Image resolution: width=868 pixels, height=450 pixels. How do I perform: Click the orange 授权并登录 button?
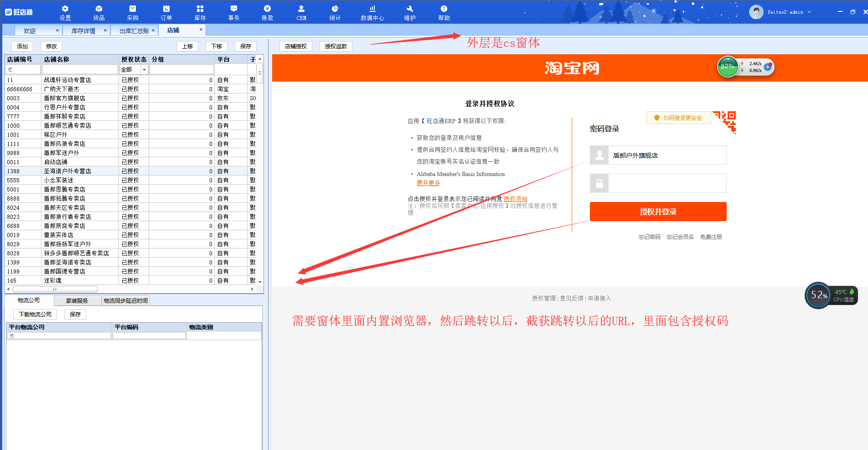(658, 212)
